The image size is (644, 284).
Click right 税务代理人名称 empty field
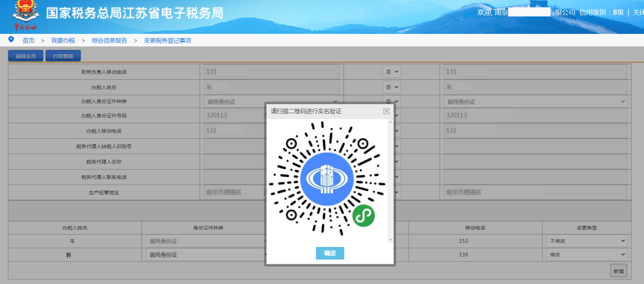click(x=535, y=162)
